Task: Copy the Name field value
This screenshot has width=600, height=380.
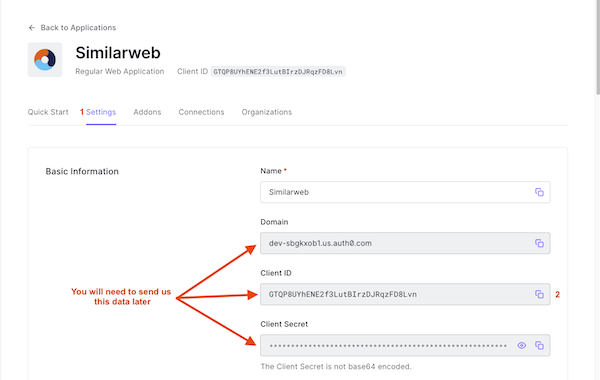Action: tap(539, 192)
